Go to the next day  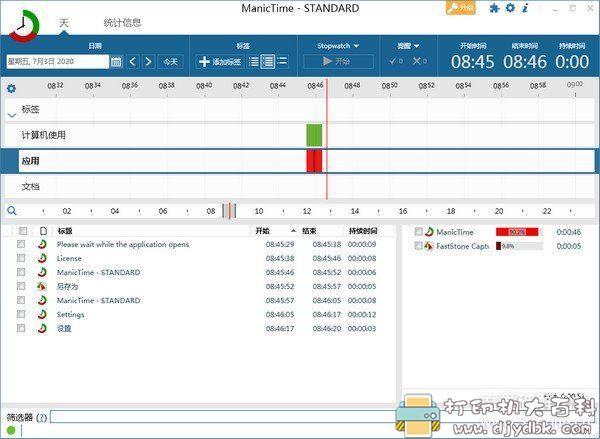148,62
